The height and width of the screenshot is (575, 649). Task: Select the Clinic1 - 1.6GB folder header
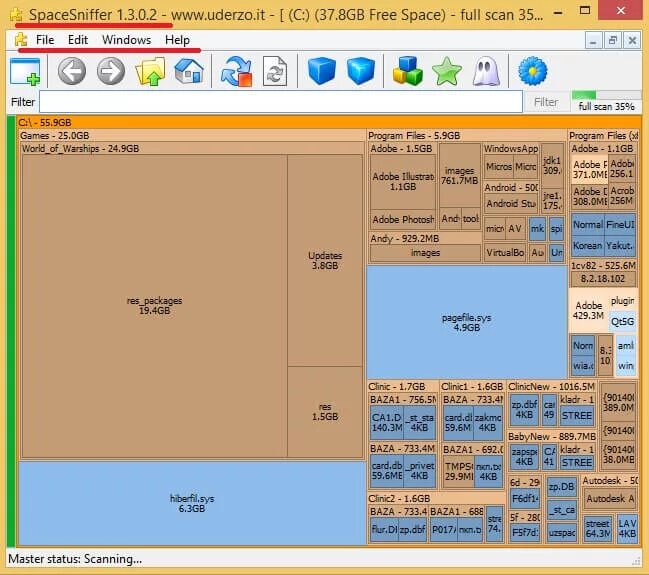coord(472,386)
